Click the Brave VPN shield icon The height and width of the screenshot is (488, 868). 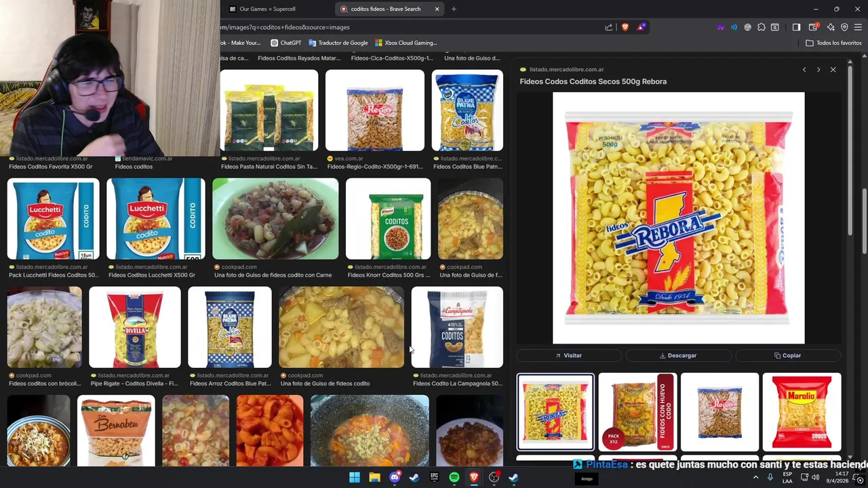(x=844, y=27)
